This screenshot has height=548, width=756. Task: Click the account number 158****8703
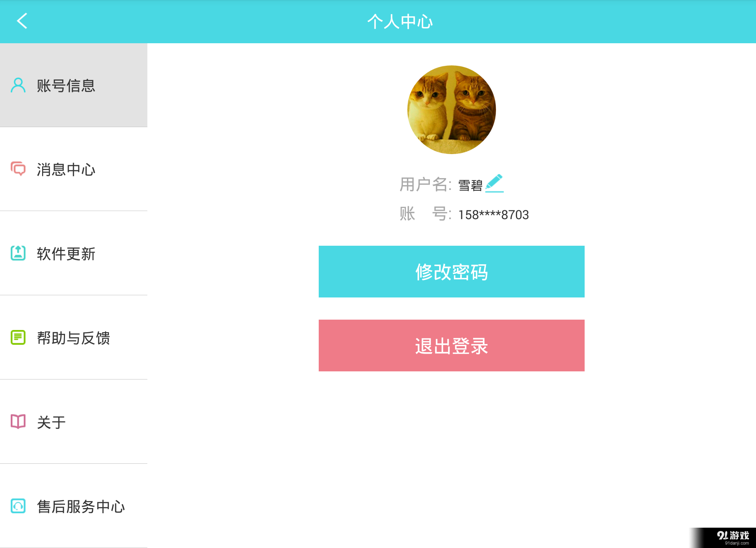pos(493,215)
